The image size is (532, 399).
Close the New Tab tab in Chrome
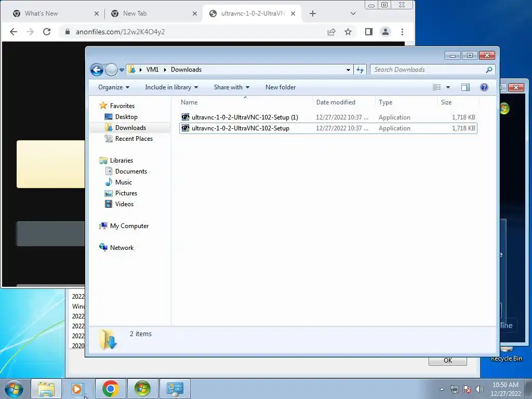(x=194, y=14)
